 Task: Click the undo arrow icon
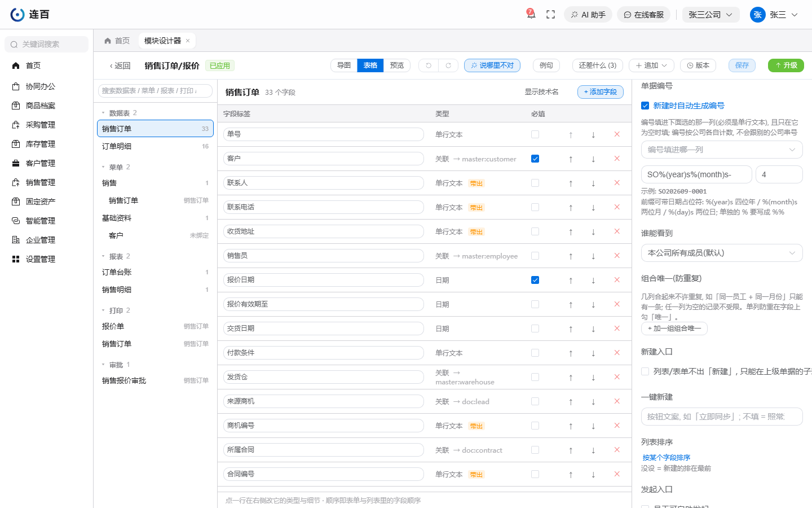pos(429,65)
